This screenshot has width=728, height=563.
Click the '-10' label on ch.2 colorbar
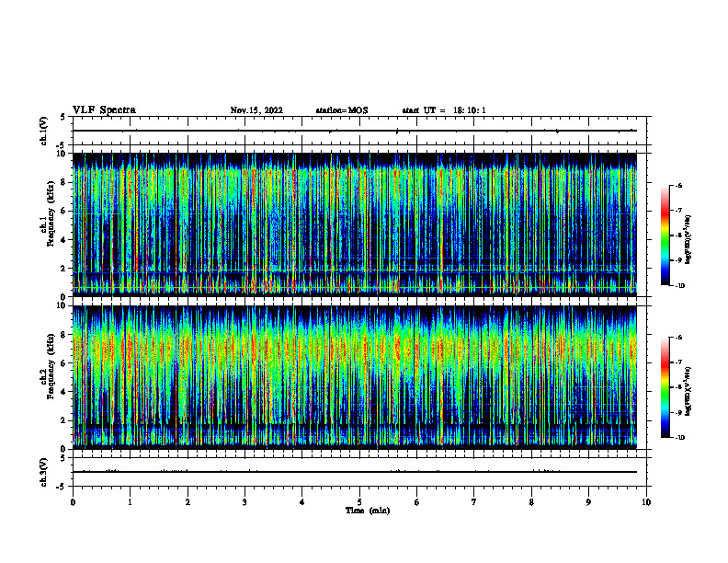click(679, 438)
